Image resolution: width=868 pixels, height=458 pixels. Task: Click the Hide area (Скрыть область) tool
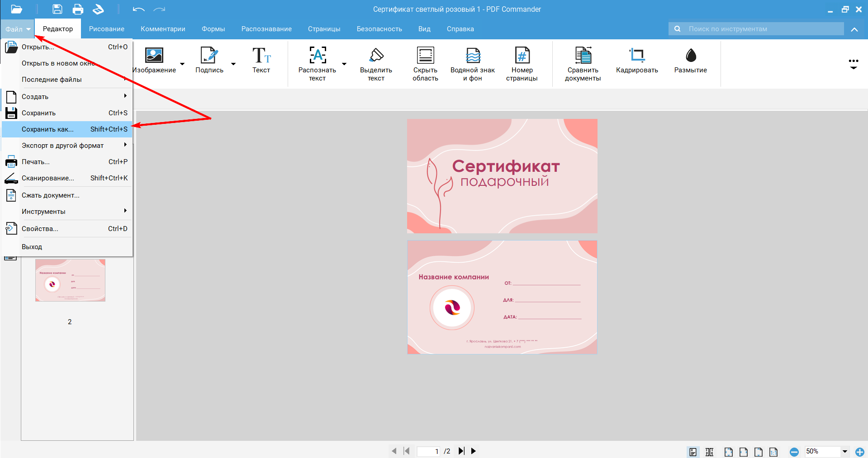[425, 56]
